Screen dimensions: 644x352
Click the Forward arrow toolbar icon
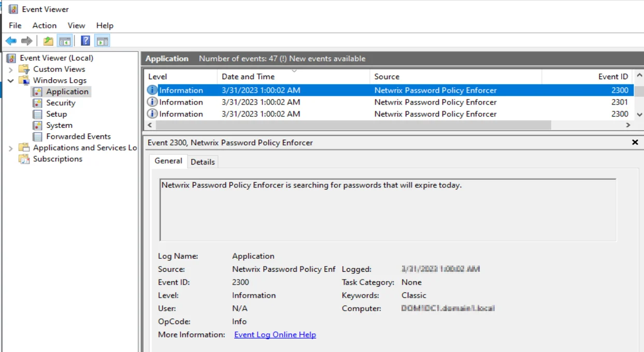click(27, 41)
